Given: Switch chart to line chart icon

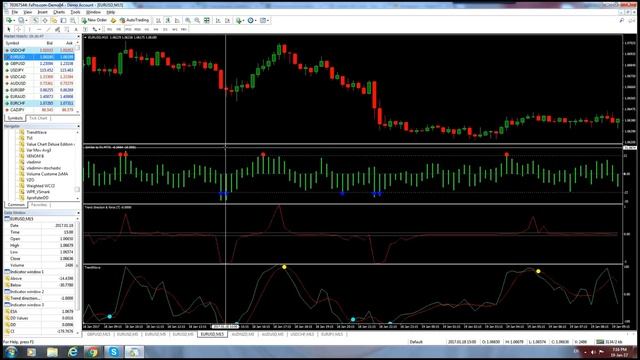Looking at the screenshot, I should [177, 20].
